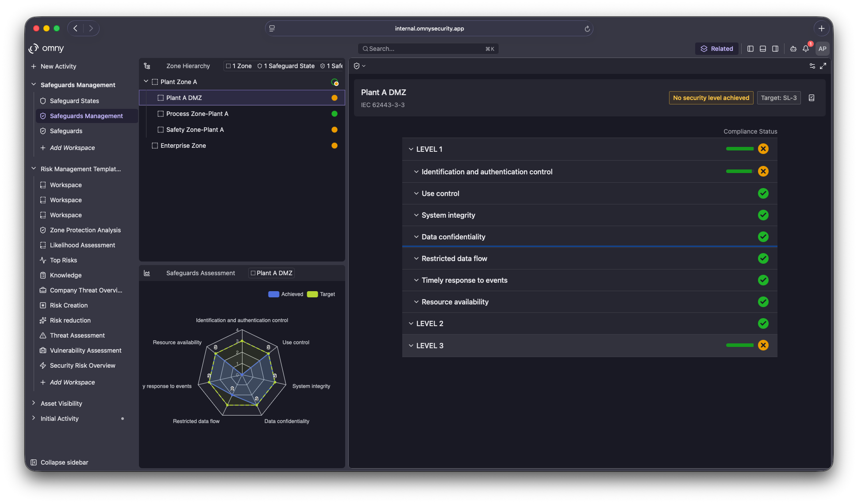Click the Zone Hierarchy tree icon
The image size is (858, 504).
pos(147,66)
